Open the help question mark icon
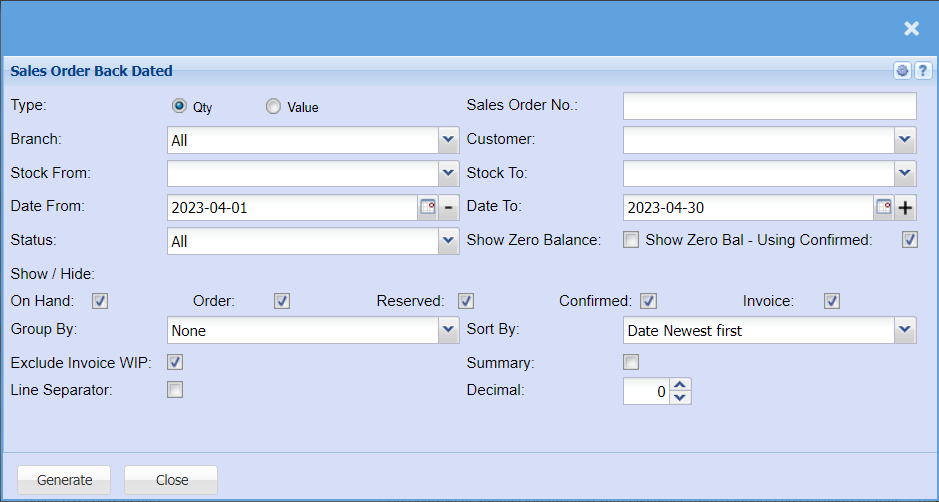The width and height of the screenshot is (939, 502). click(923, 71)
